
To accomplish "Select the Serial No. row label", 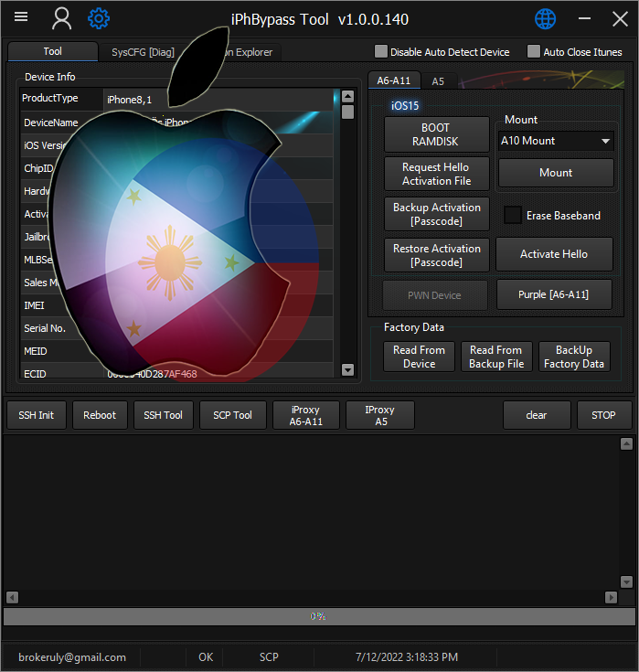I will (x=45, y=328).
